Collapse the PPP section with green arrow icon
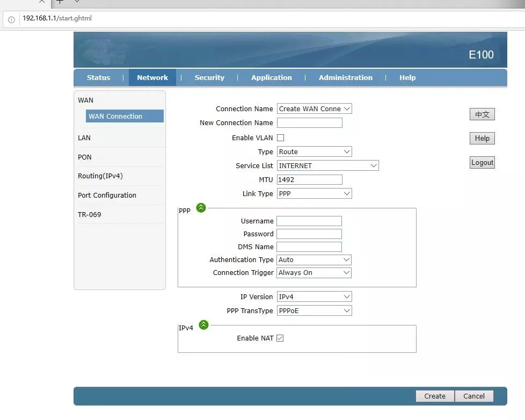The width and height of the screenshot is (525, 420). 201,208
